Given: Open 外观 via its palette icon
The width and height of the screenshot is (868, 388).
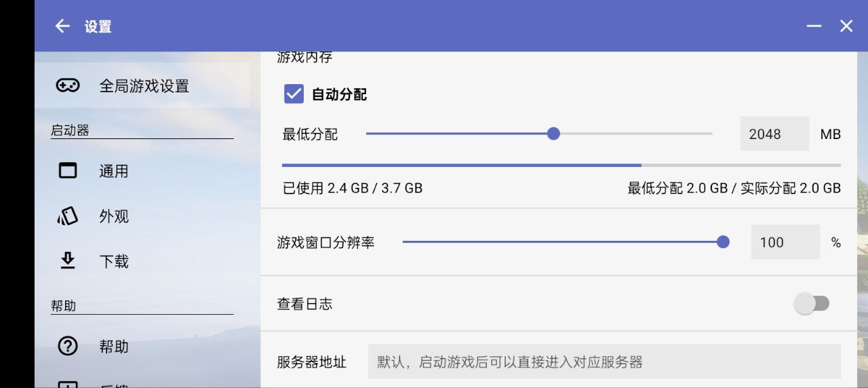Looking at the screenshot, I should (68, 216).
